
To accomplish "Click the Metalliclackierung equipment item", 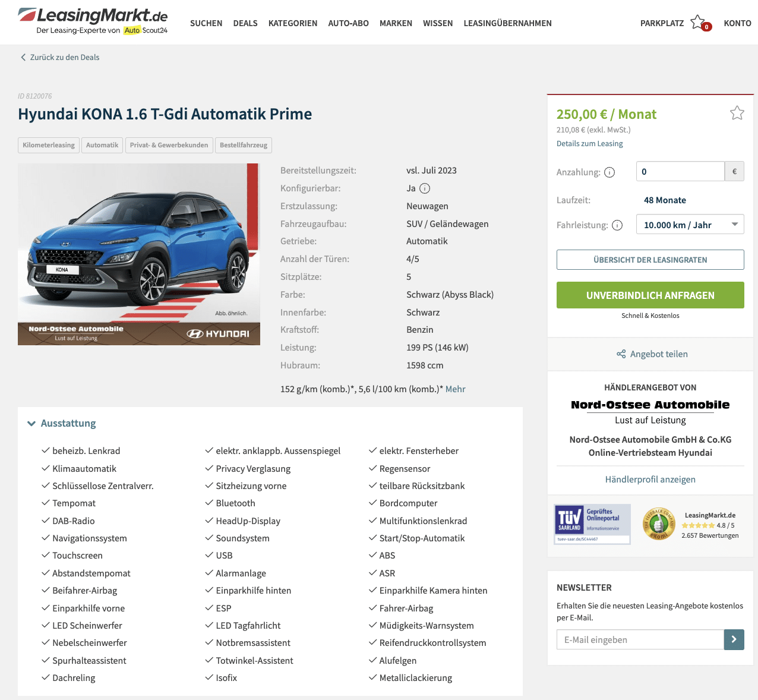I will pos(416,678).
